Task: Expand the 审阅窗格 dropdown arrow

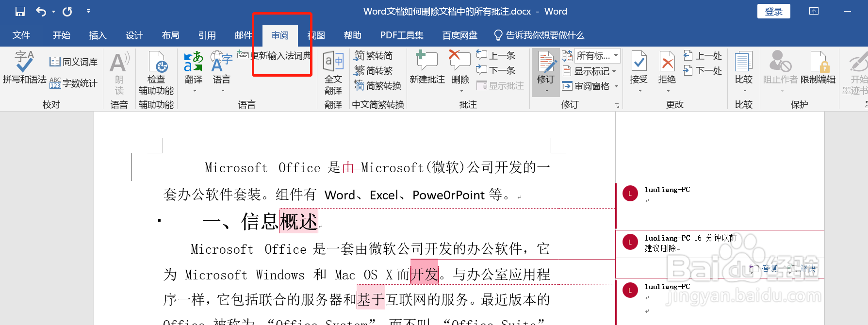Action: [x=616, y=86]
